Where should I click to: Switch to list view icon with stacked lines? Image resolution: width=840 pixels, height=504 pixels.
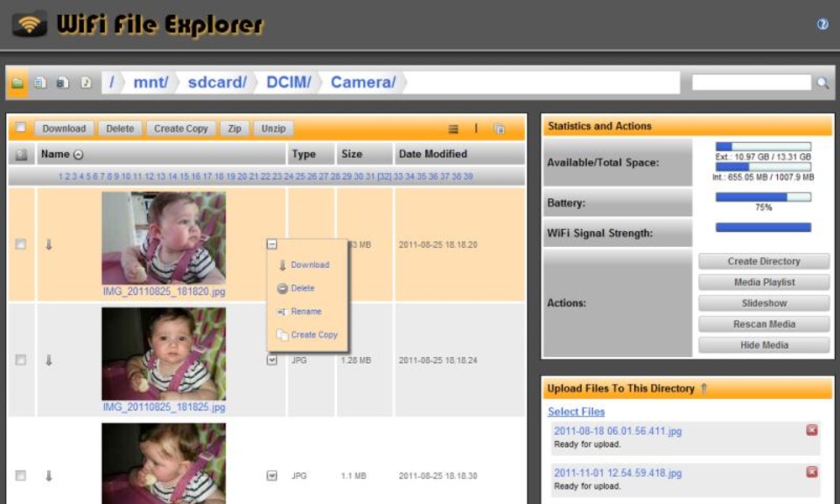pyautogui.click(x=454, y=129)
